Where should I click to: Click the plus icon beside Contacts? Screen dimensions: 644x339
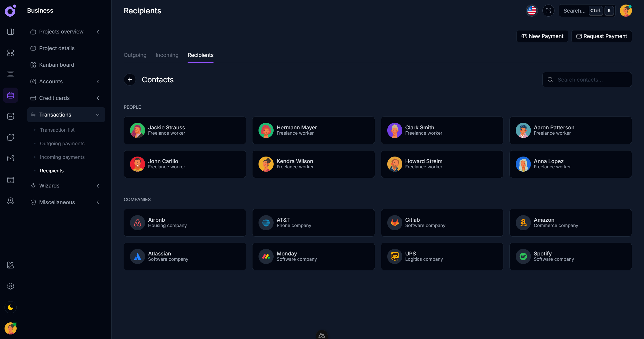pos(130,80)
